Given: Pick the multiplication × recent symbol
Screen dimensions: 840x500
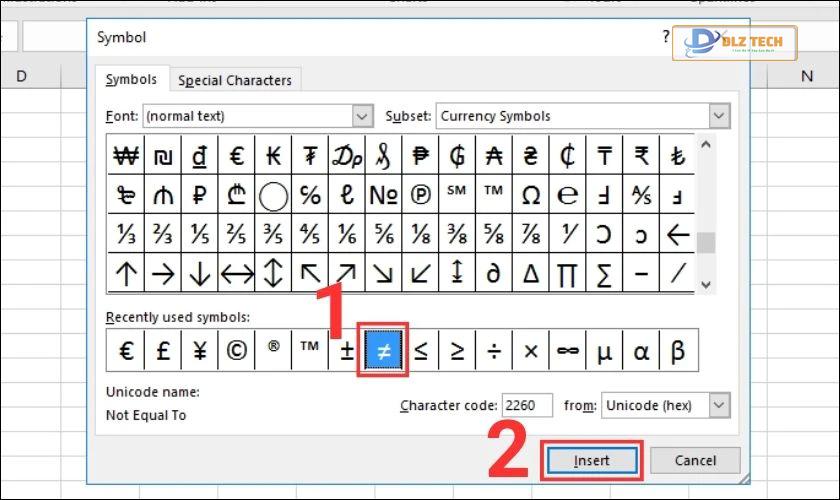Looking at the screenshot, I should [x=531, y=350].
